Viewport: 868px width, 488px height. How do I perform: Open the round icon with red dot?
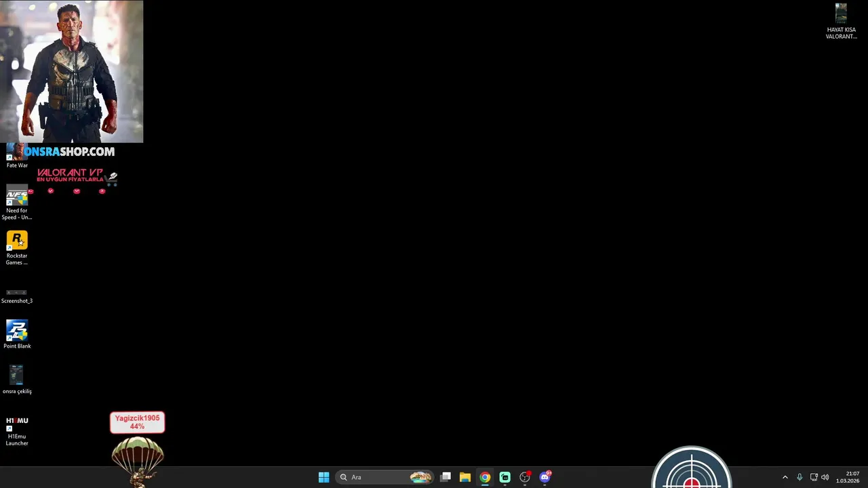click(x=525, y=477)
